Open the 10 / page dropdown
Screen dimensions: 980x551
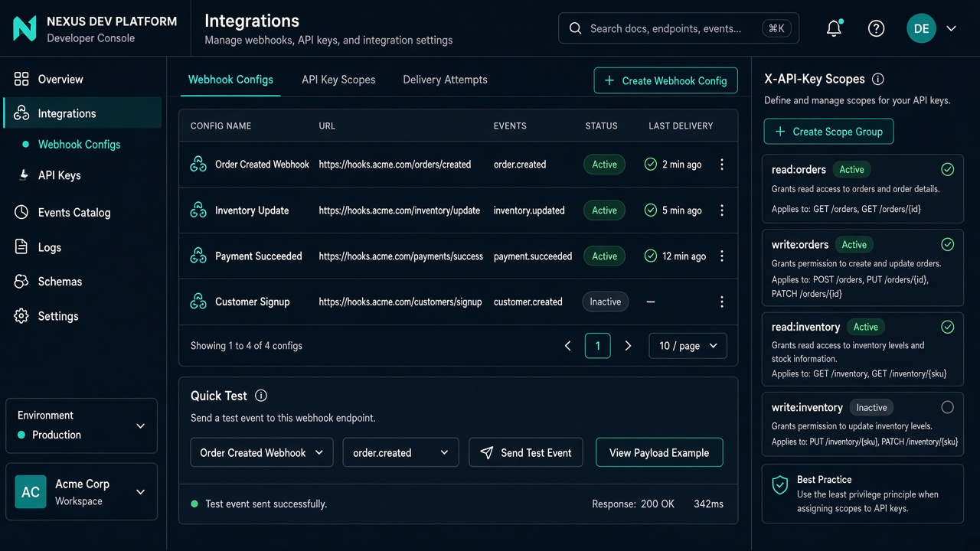pyautogui.click(x=688, y=346)
